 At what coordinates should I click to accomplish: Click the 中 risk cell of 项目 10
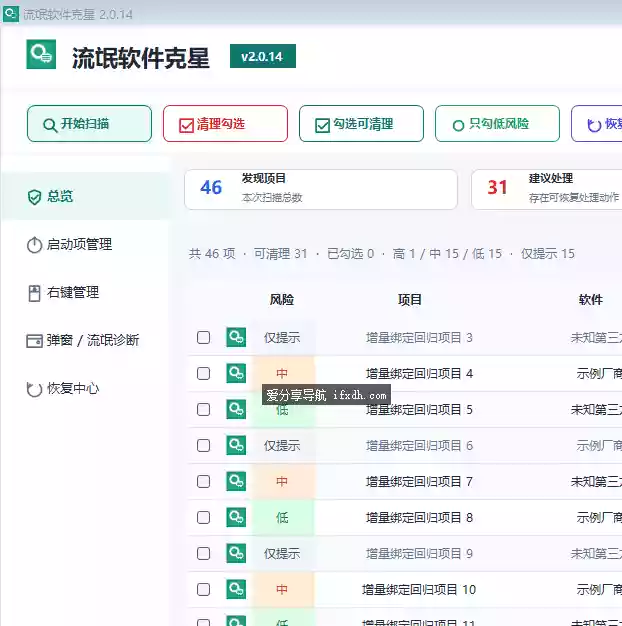point(282,589)
